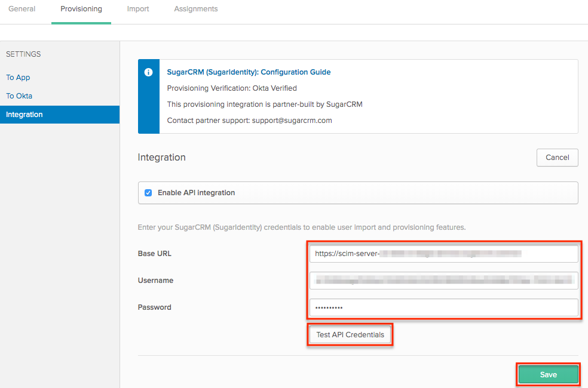The width and height of the screenshot is (588, 388).
Task: Click inside the Base URL field
Action: click(443, 253)
